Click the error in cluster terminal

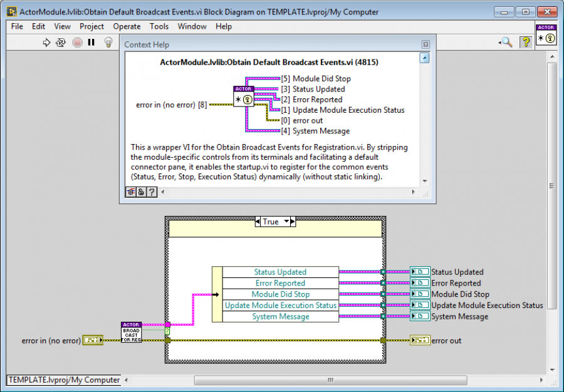click(x=93, y=340)
